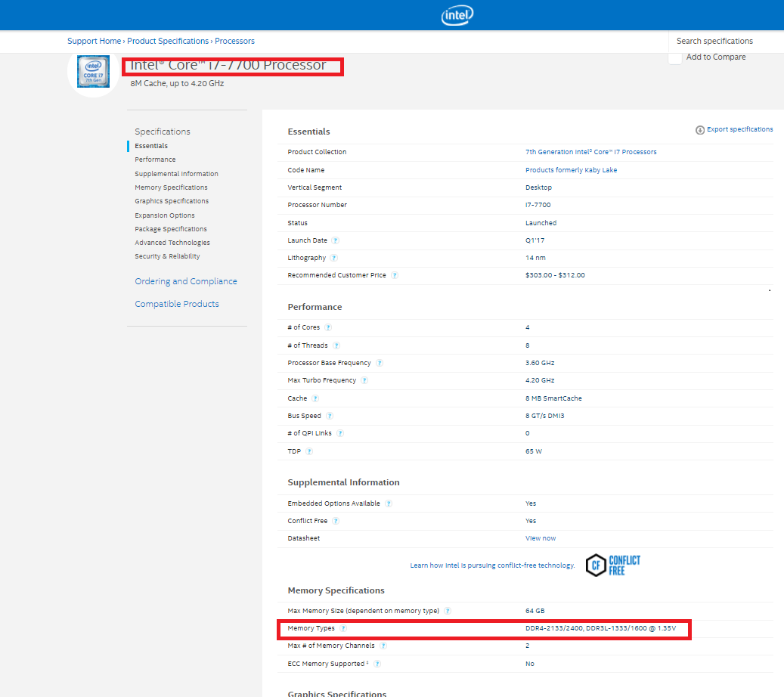The width and height of the screenshot is (784, 697).
Task: Click Export specifications link
Action: tap(739, 129)
